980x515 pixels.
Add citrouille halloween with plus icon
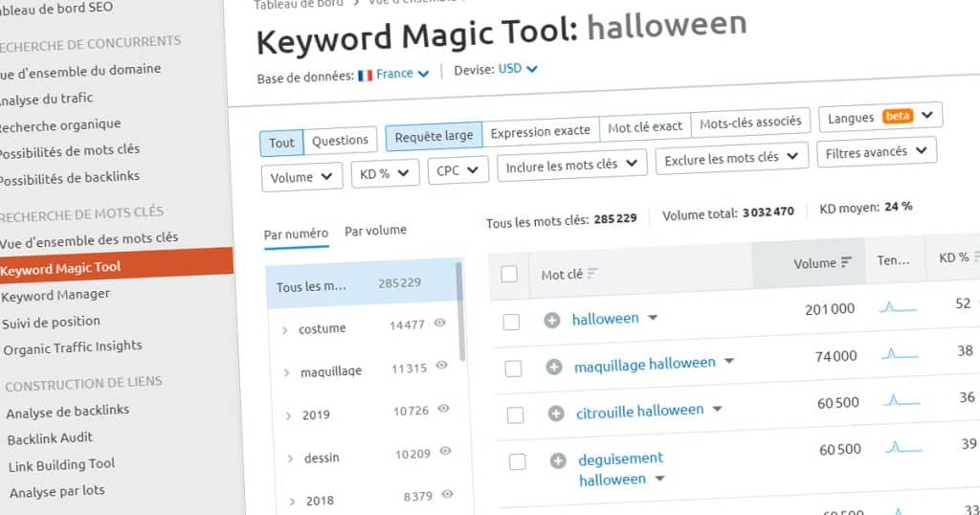point(556,414)
